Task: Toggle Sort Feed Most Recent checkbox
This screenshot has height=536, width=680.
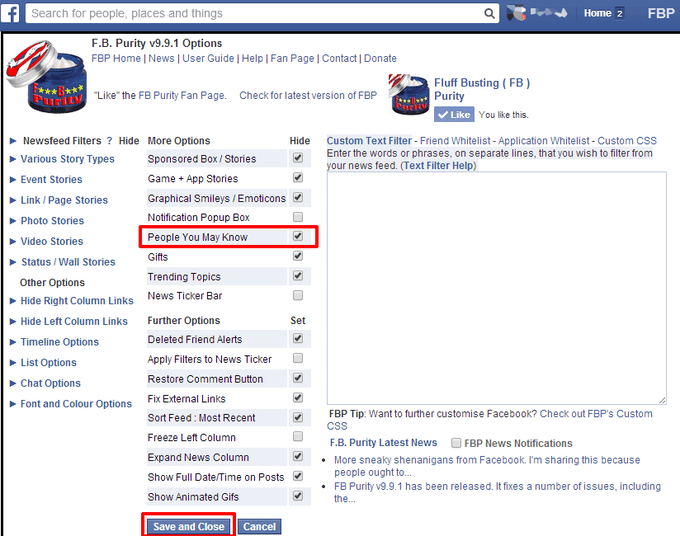Action: [298, 417]
